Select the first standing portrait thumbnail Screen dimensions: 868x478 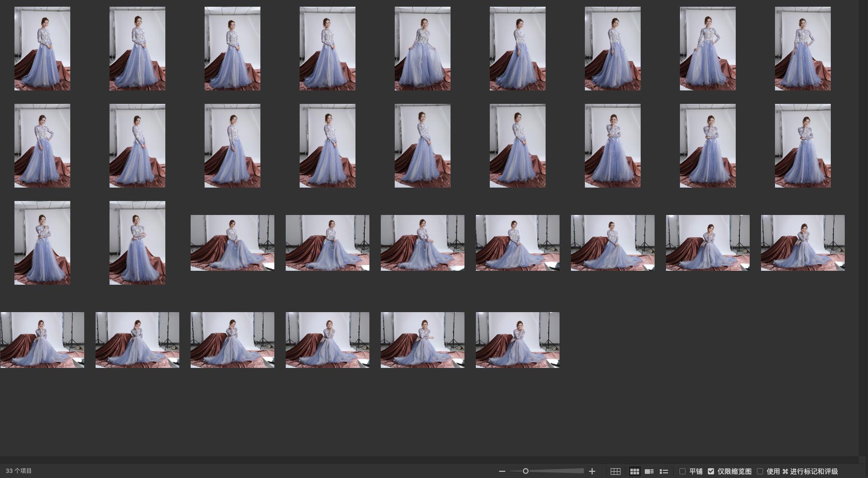[x=42, y=49]
